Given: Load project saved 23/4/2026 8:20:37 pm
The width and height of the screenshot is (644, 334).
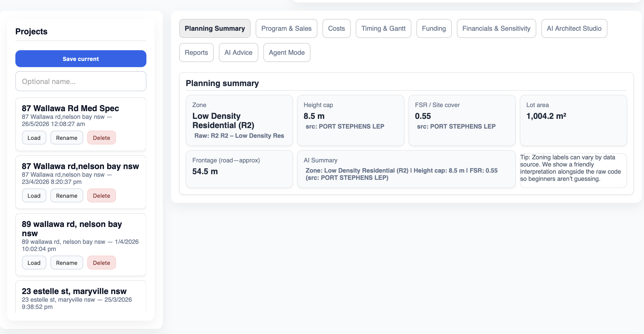Looking at the screenshot, I should tap(34, 196).
